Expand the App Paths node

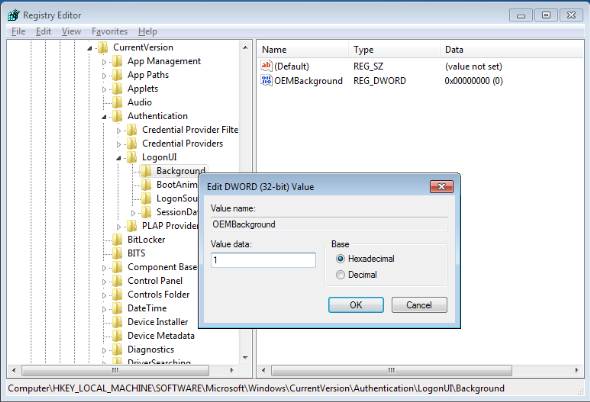(x=104, y=76)
